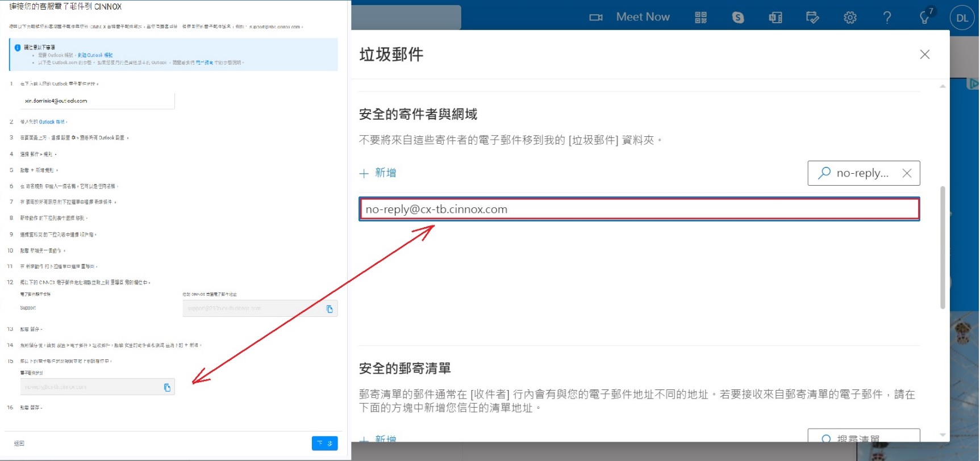
Task: Click the 返回 back link
Action: click(x=19, y=443)
